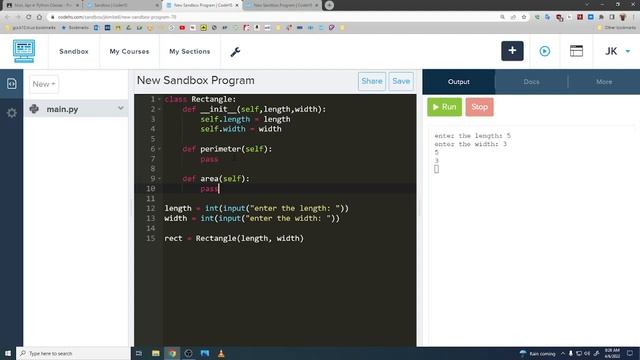Open the Photos app taskbar icon
This screenshot has height=360, width=640.
(204, 353)
